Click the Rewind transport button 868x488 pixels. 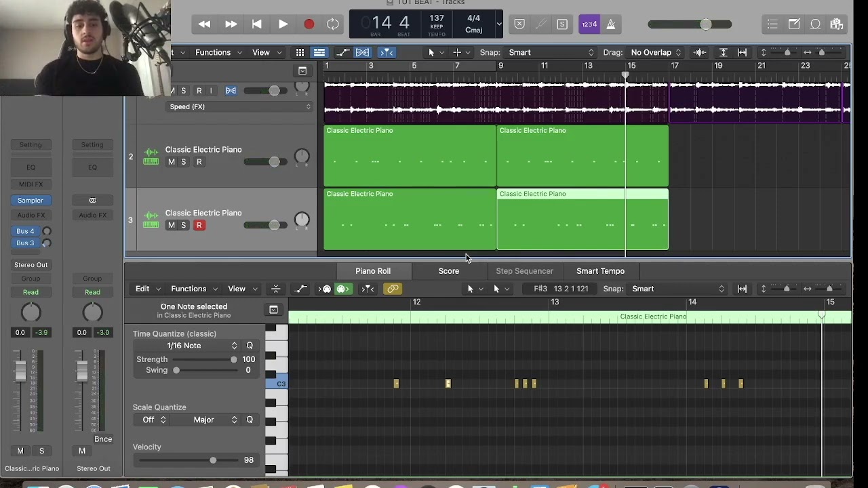tap(204, 24)
